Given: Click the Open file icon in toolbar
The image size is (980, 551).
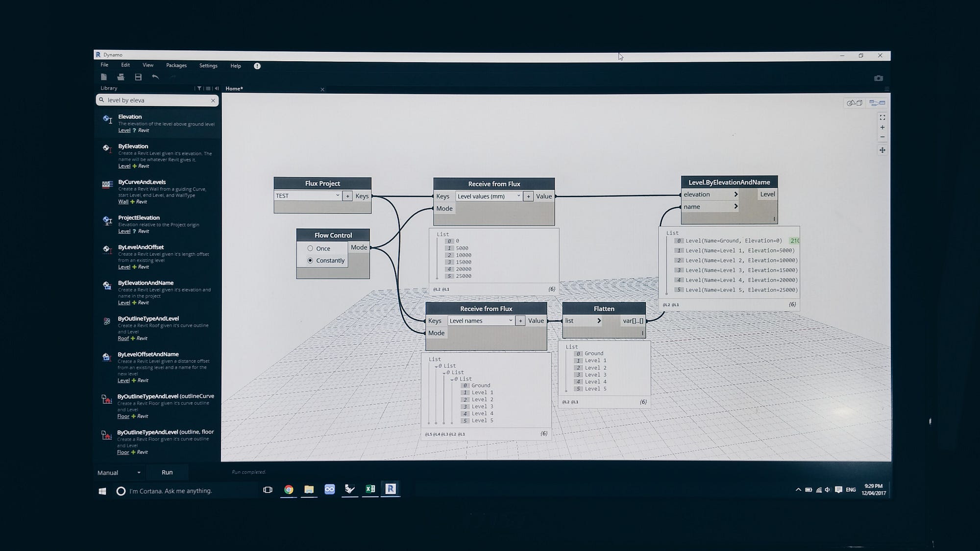Looking at the screenshot, I should (121, 77).
